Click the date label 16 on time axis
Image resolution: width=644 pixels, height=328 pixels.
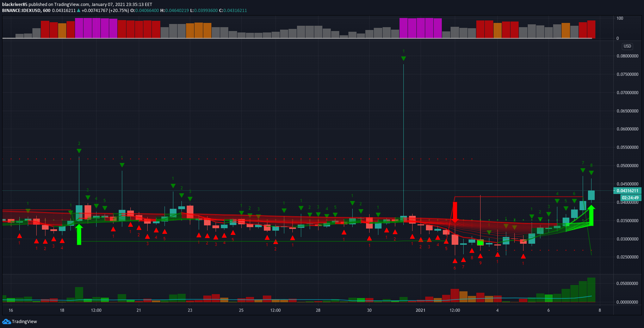click(11, 310)
